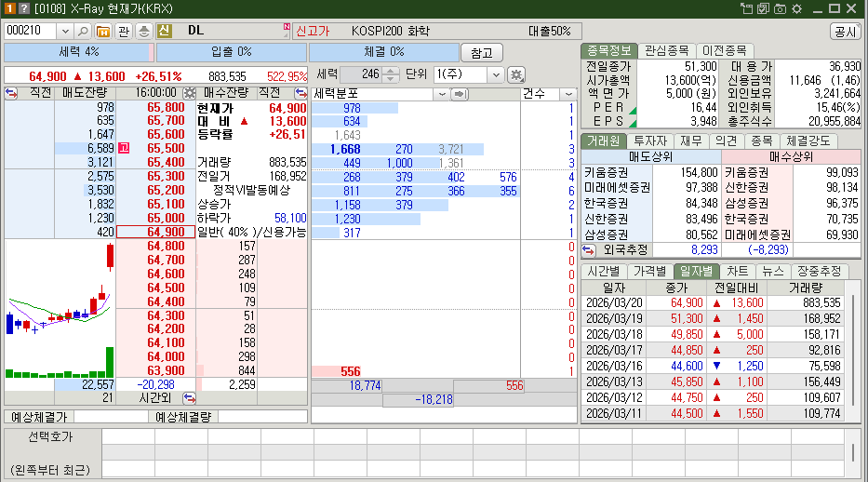Viewport: 868px width, 482px height.
Task: Switch to the 가격별 tab
Action: 650,271
